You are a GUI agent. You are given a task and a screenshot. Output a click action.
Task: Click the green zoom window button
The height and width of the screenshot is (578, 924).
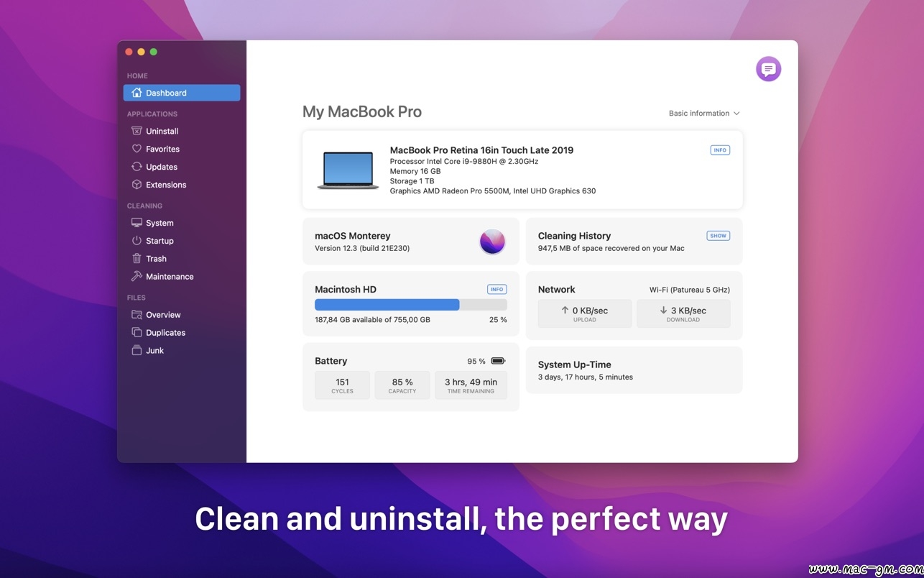pyautogui.click(x=153, y=52)
